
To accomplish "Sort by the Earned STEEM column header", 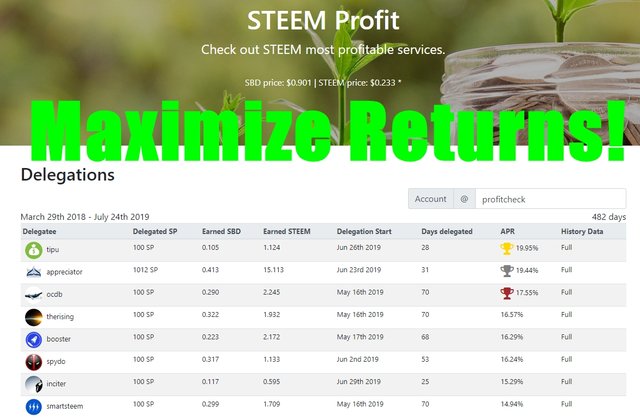I will click(287, 231).
